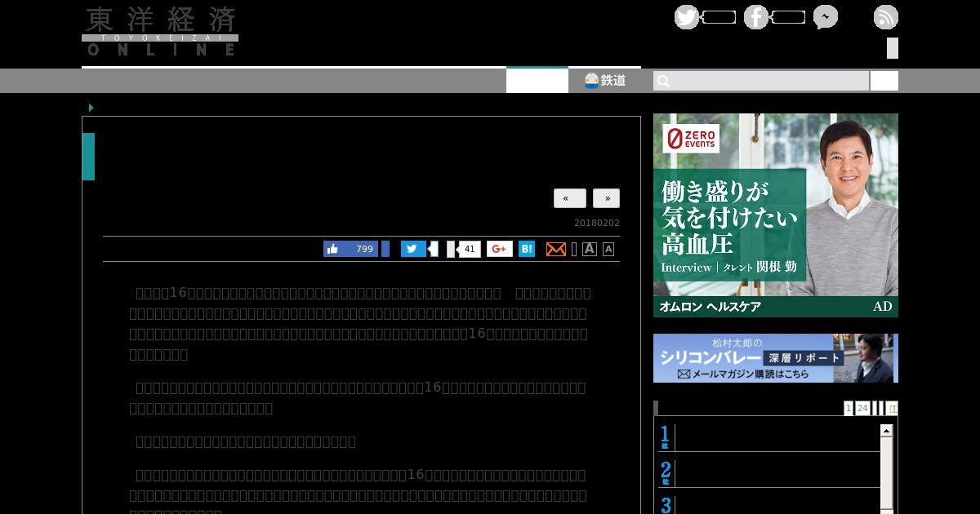The image size is (980, 514).
Task: Click the teal breadcrumb arrow
Action: [91, 108]
